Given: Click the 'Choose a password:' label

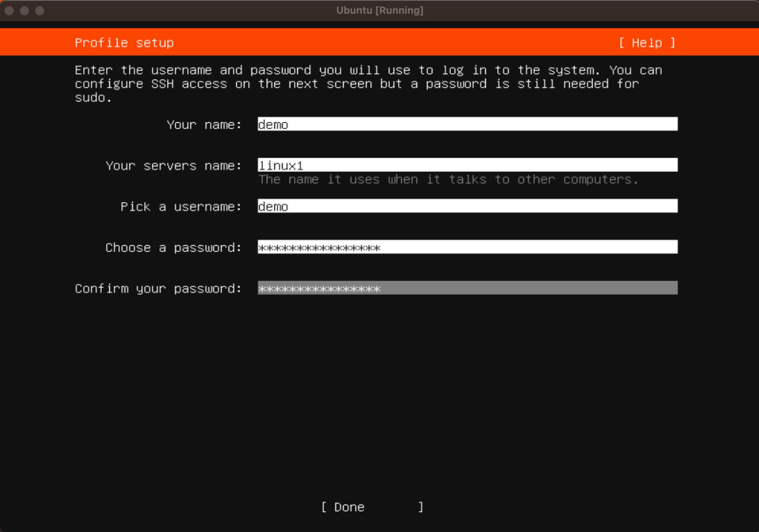Looking at the screenshot, I should click(173, 248).
